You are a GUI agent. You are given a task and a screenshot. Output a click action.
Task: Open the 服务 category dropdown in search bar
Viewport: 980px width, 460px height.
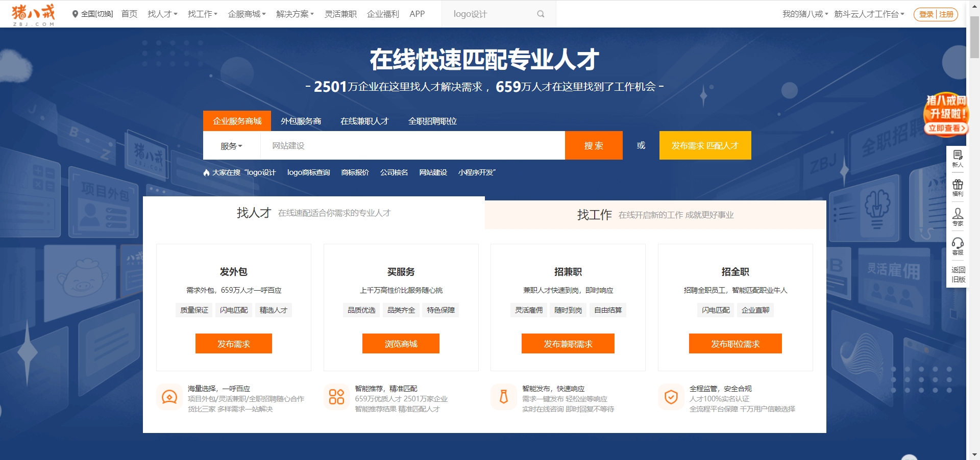click(232, 146)
